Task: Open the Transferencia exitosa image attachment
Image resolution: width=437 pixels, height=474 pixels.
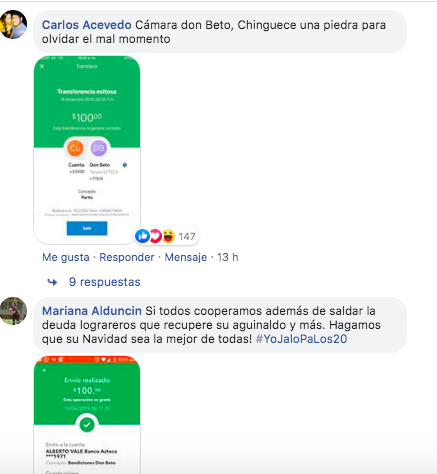Action: [87, 150]
